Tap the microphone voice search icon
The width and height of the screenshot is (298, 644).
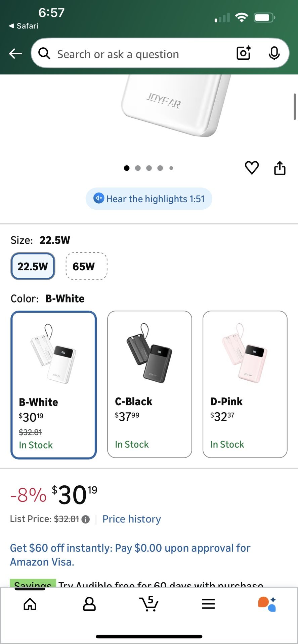[274, 53]
